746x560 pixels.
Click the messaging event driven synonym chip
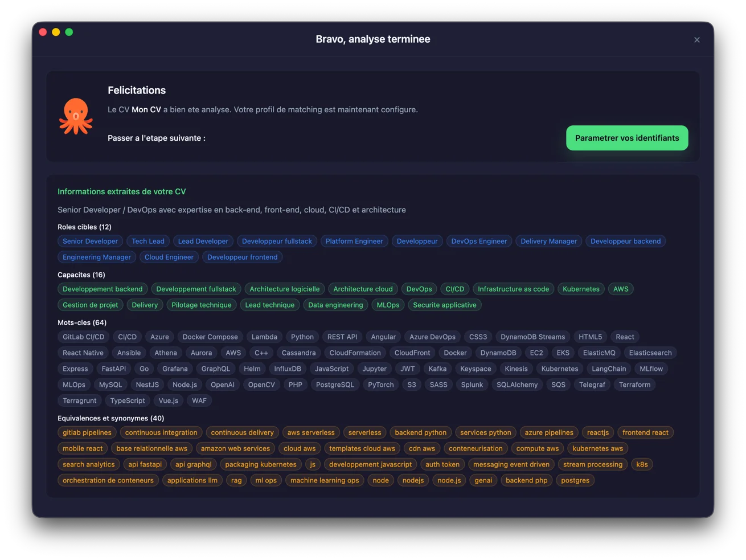511,464
